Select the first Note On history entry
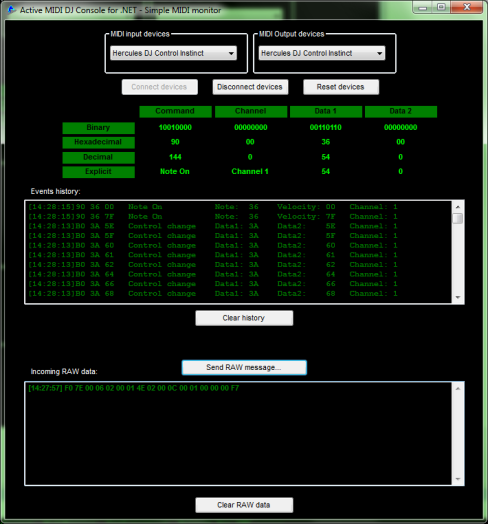488x524 pixels. pyautogui.click(x=213, y=207)
